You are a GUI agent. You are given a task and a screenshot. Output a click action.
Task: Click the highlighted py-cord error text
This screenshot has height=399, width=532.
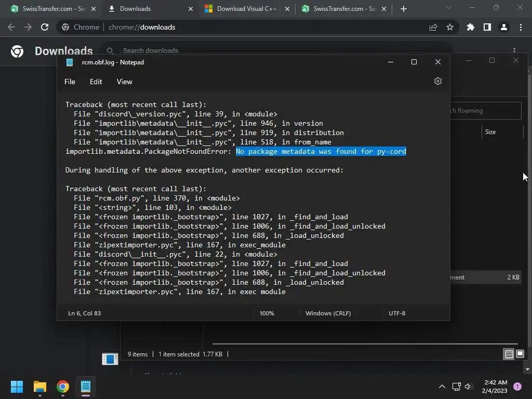coord(321,151)
